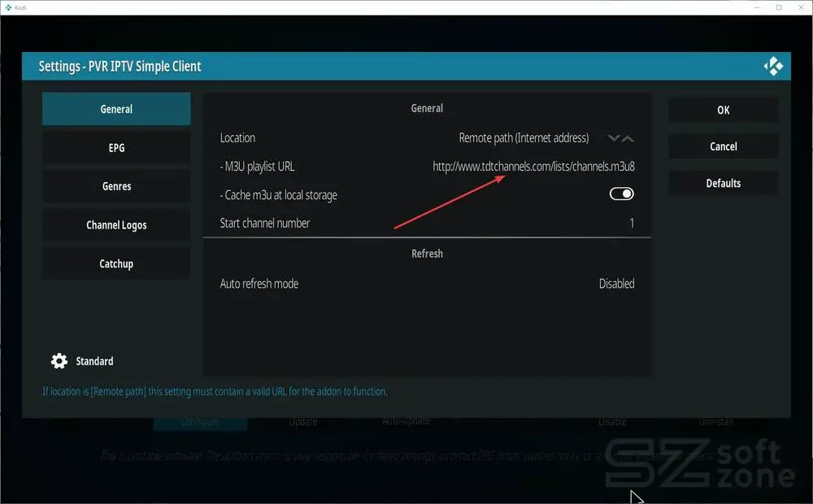Open the EPG settings category
The image size is (813, 504).
click(116, 148)
